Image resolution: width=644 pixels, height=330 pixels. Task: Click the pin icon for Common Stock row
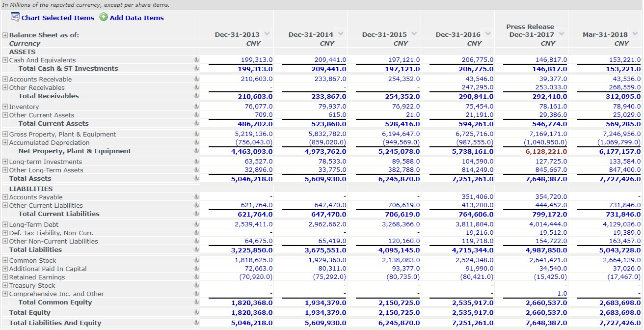pos(196,260)
